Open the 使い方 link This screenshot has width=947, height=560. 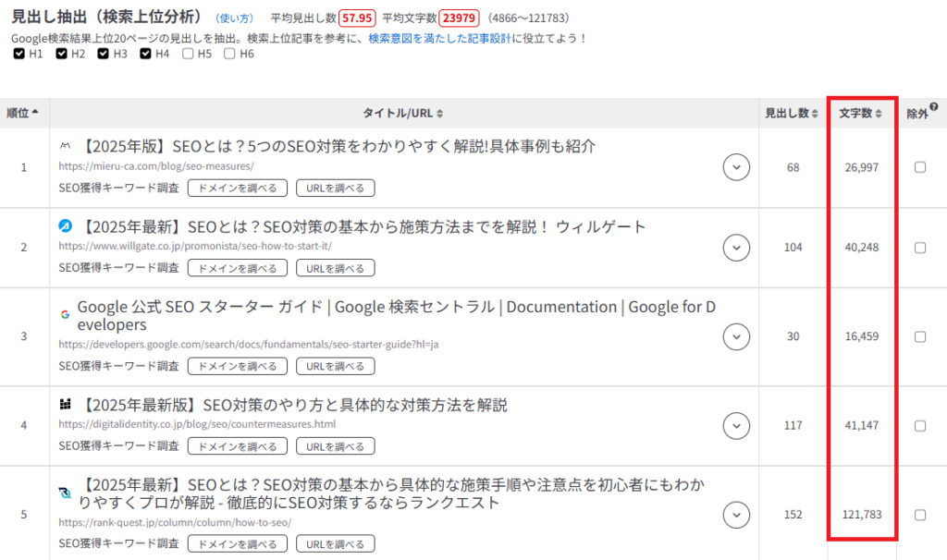(x=234, y=16)
